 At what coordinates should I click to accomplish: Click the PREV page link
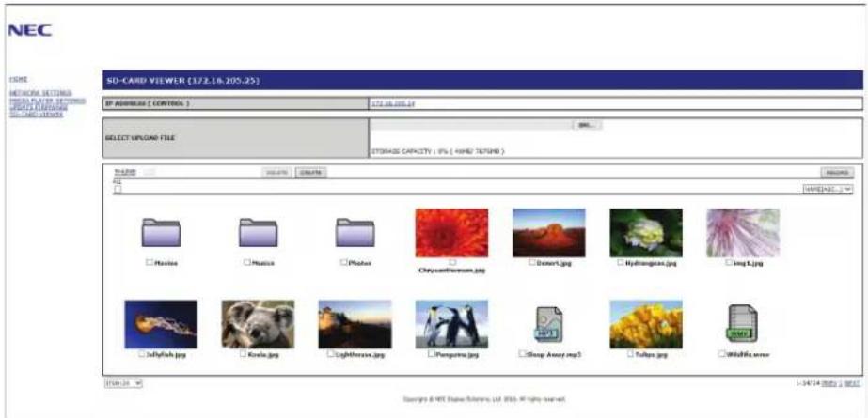[829, 382]
